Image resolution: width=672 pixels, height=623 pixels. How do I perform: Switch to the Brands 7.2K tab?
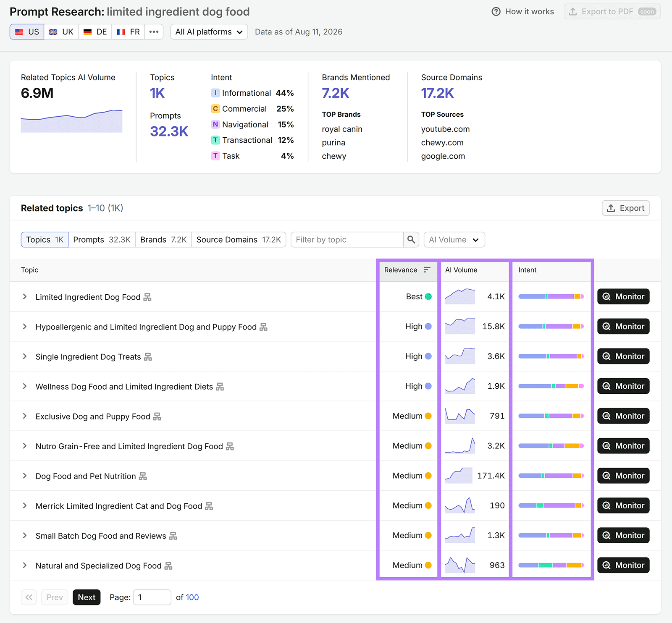[x=163, y=240]
